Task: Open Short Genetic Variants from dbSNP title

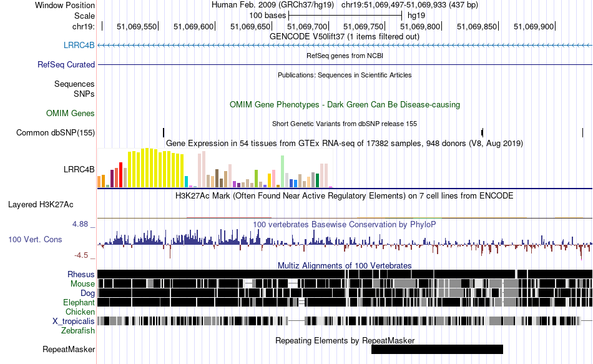Action: [x=345, y=124]
